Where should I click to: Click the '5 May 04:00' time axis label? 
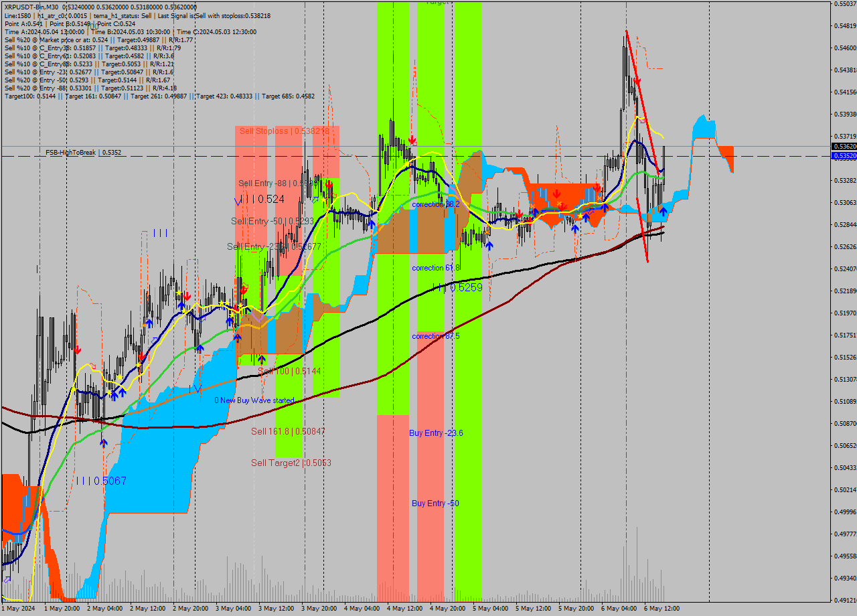coord(491,609)
